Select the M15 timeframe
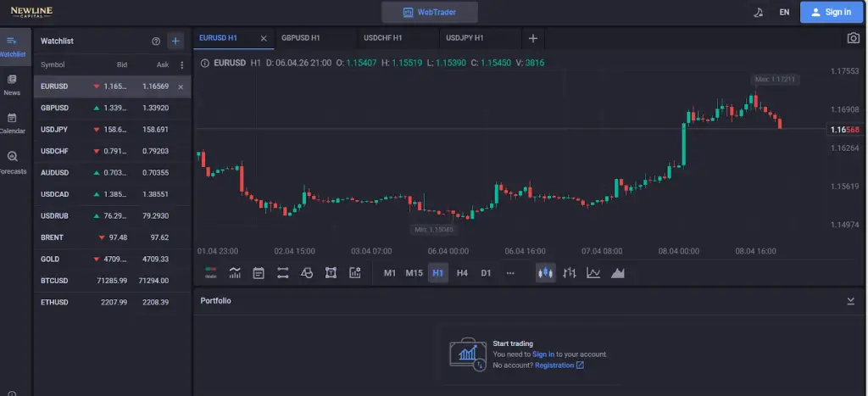This screenshot has width=868, height=396. pyautogui.click(x=414, y=273)
